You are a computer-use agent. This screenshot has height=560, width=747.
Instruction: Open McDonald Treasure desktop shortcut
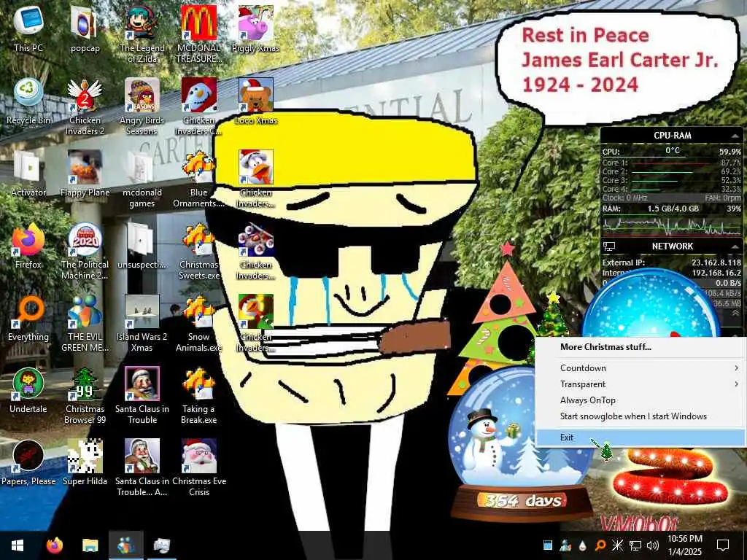pyautogui.click(x=198, y=34)
